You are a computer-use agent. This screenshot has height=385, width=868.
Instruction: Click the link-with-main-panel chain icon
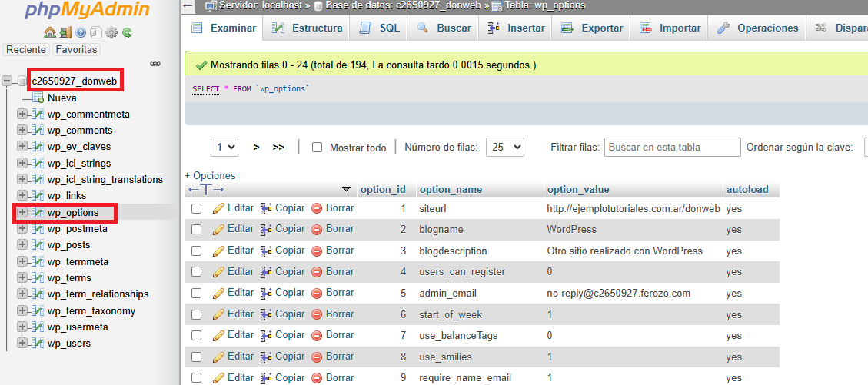pyautogui.click(x=155, y=64)
